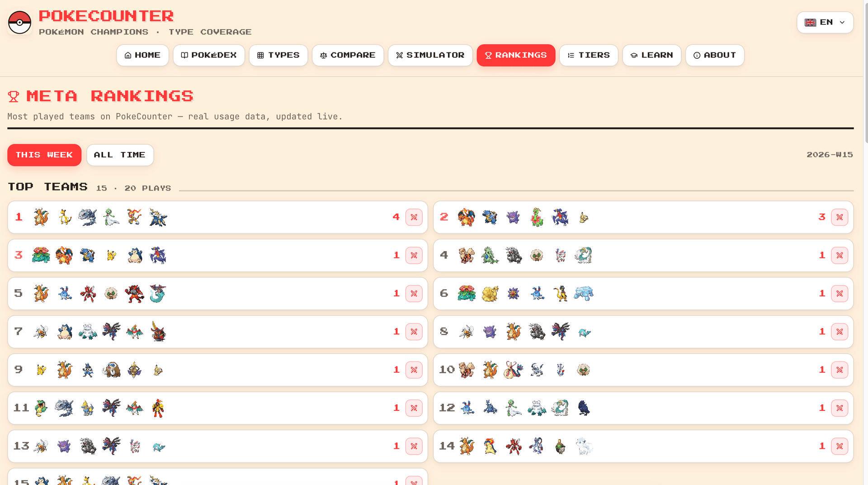
Task: Click Venusaur sprite in team 3
Action: point(41,255)
